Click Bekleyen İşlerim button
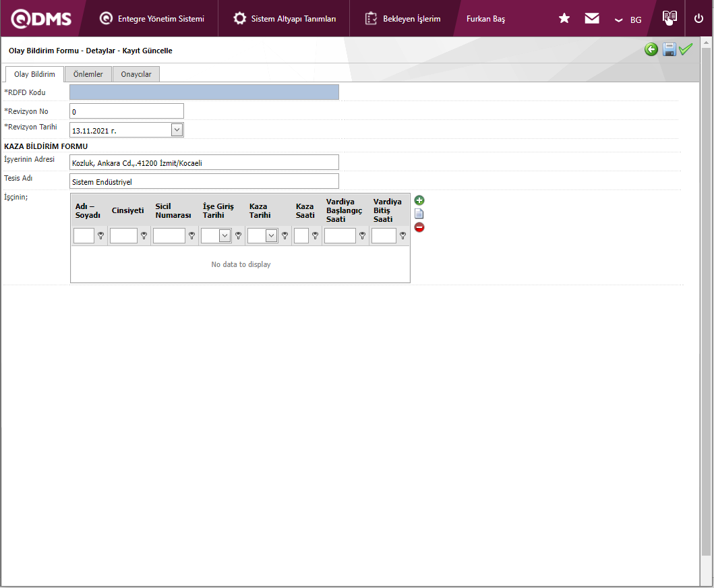 click(403, 19)
